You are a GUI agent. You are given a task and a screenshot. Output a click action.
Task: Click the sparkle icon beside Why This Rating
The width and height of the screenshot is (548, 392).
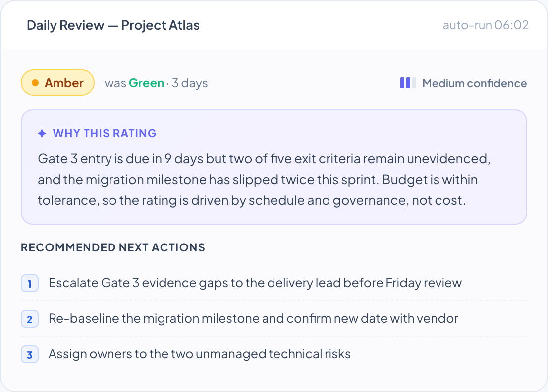pyautogui.click(x=42, y=133)
